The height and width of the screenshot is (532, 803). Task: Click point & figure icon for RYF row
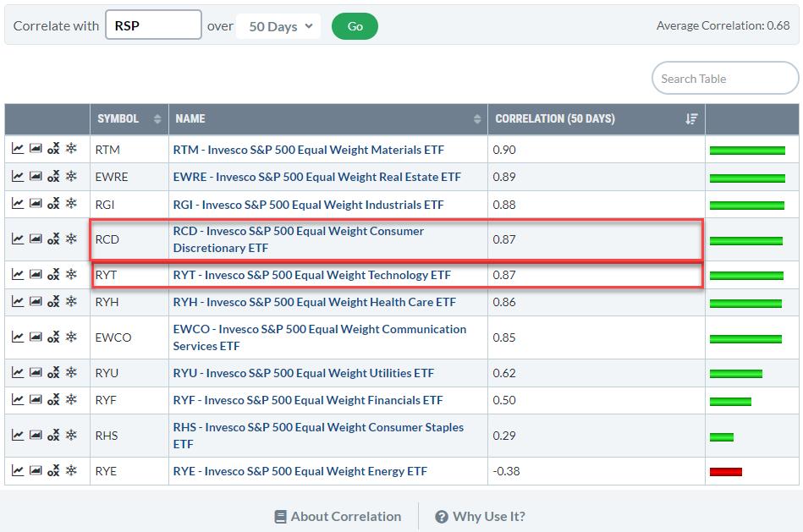click(53, 400)
